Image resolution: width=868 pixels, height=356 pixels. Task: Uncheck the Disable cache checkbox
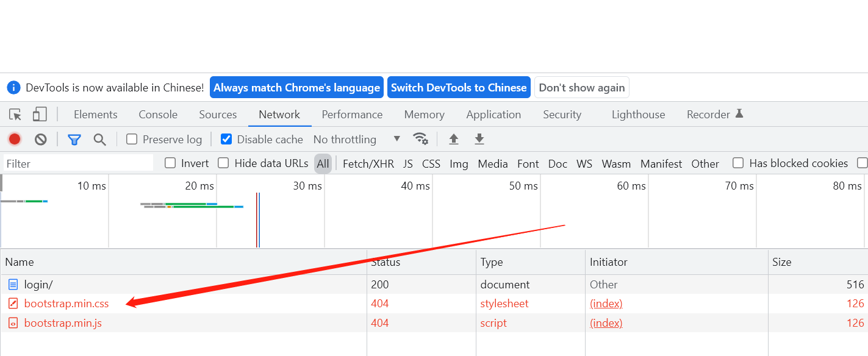[x=226, y=139]
